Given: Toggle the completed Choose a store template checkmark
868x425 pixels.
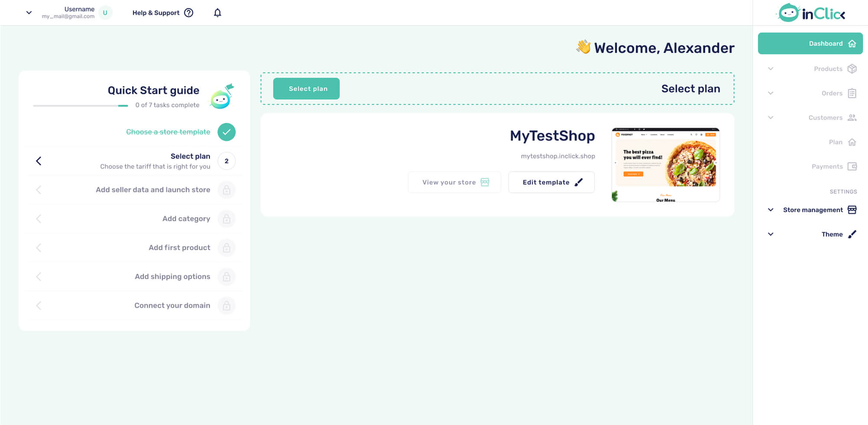Looking at the screenshot, I should tap(226, 132).
